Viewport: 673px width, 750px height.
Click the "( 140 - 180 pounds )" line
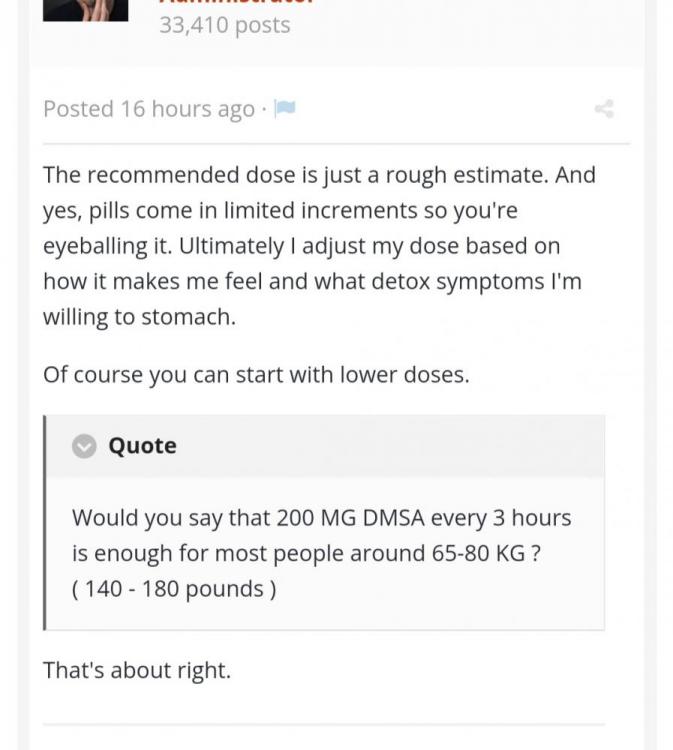174,589
